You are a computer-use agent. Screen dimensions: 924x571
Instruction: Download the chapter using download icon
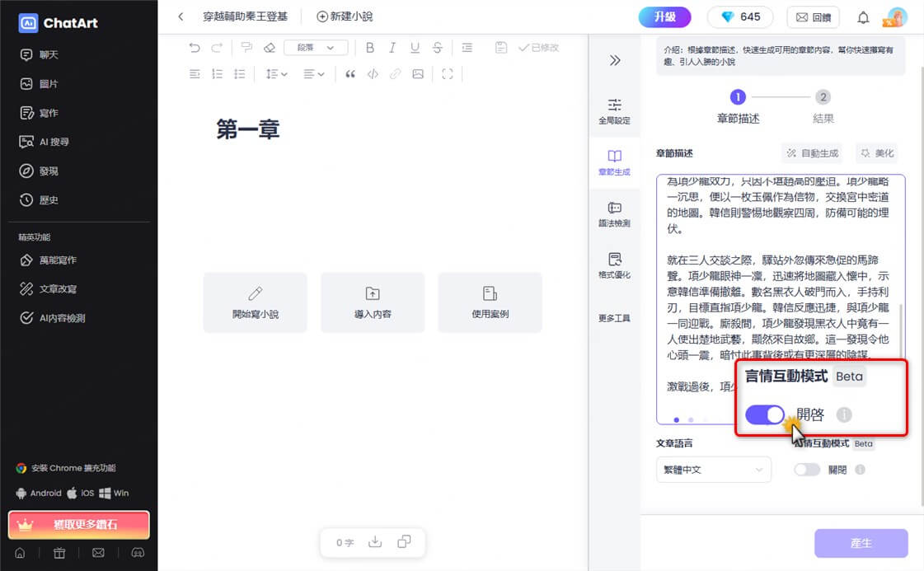[x=375, y=542]
